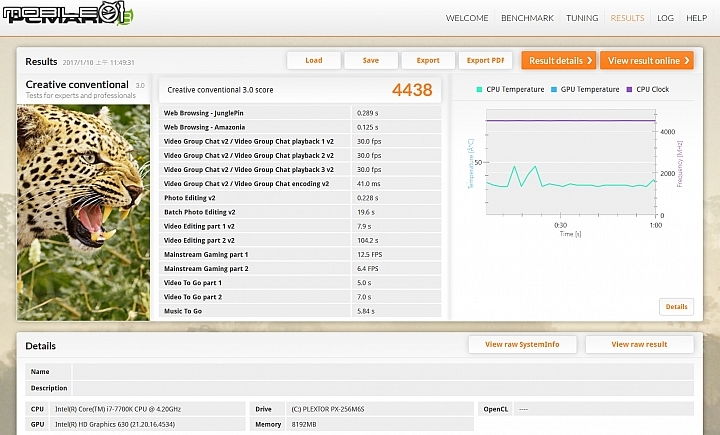
Task: Select Video To Go part 1 row
Action: [x=300, y=283]
